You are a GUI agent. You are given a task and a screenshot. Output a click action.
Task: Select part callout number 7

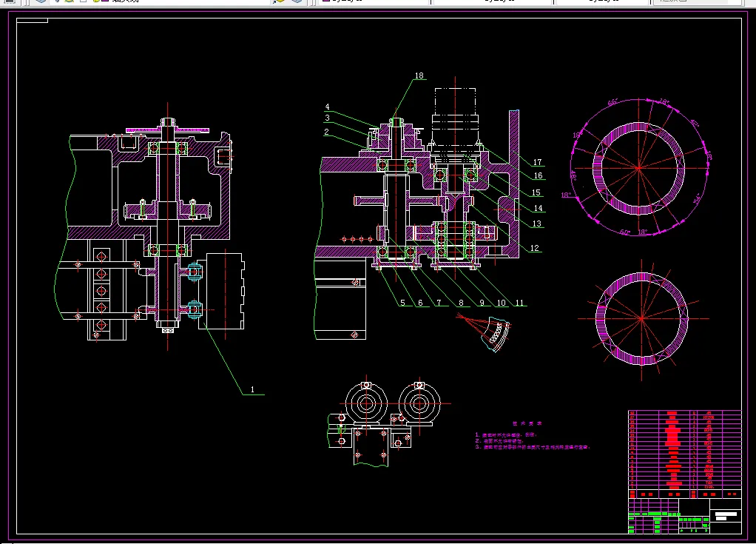[439, 303]
